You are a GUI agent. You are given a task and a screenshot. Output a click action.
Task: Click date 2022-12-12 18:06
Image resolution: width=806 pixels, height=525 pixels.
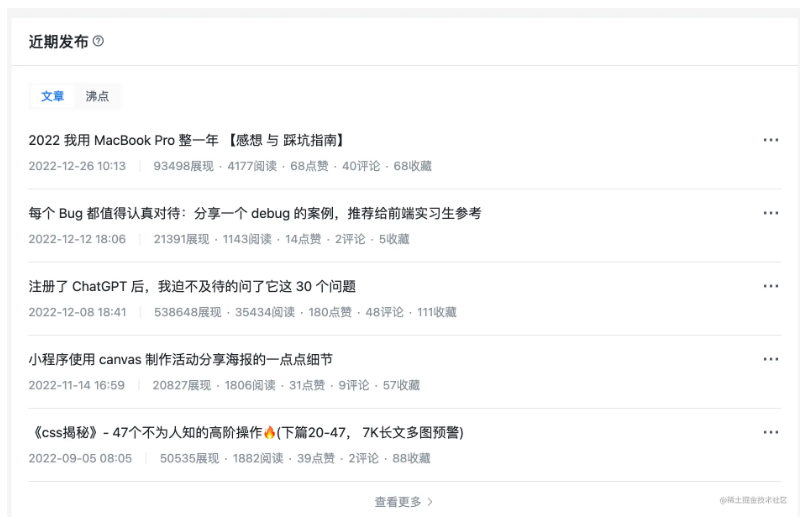coord(77,239)
